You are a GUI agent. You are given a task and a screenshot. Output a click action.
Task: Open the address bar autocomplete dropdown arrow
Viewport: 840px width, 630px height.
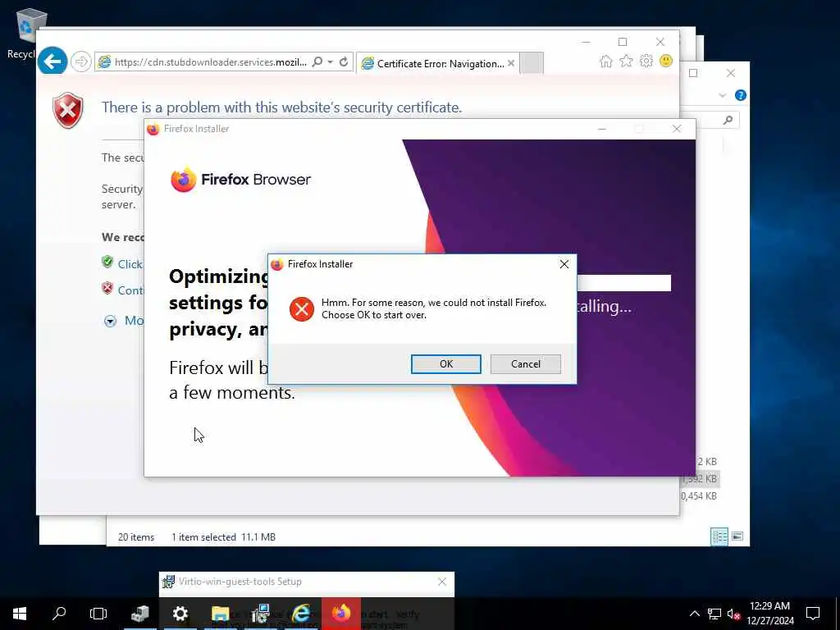click(x=330, y=62)
